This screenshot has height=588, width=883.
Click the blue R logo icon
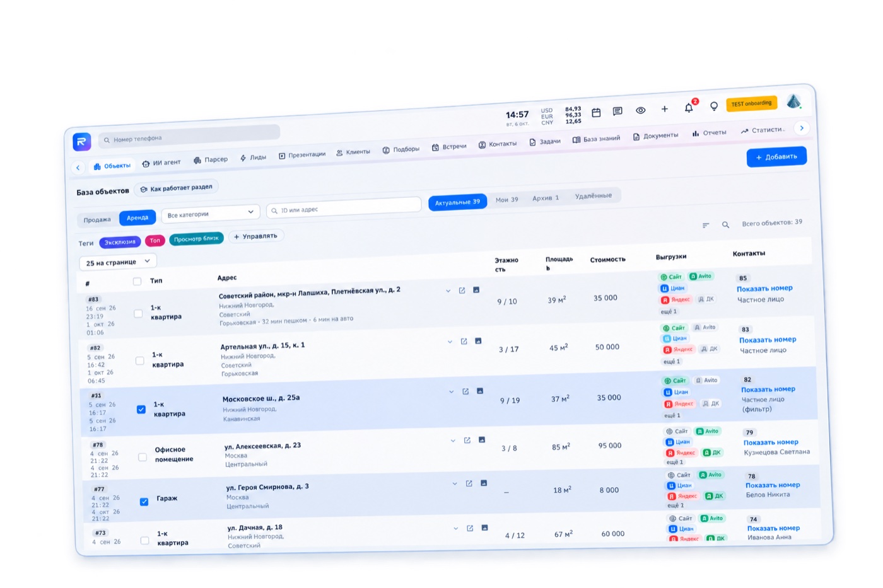(x=82, y=142)
